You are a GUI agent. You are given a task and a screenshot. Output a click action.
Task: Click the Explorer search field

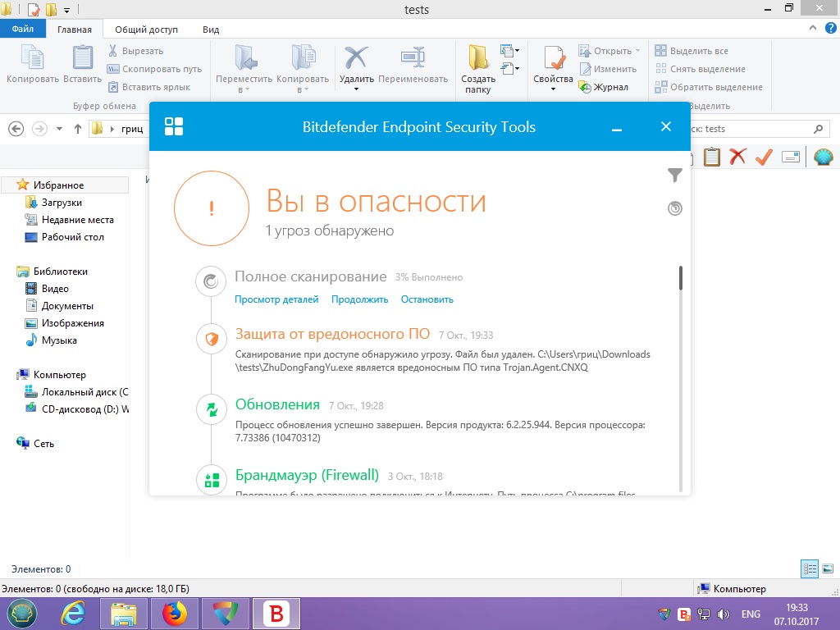[758, 129]
